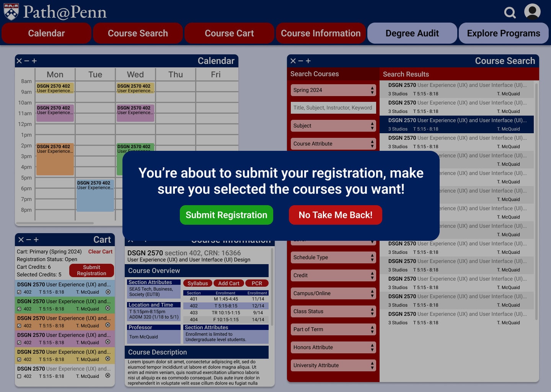Select section 402 row T 5:15-8:15 in table
Screen dimensions: 551x392
(x=226, y=306)
